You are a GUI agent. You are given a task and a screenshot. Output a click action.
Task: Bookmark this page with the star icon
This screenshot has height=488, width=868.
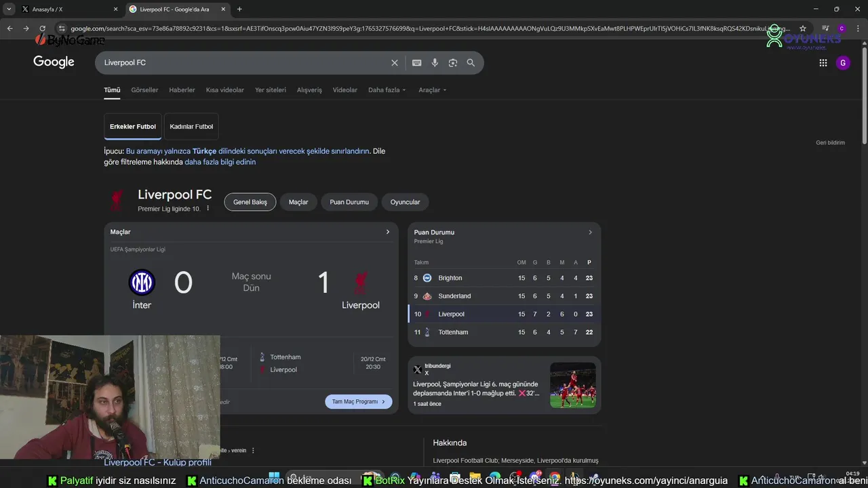pos(803,28)
